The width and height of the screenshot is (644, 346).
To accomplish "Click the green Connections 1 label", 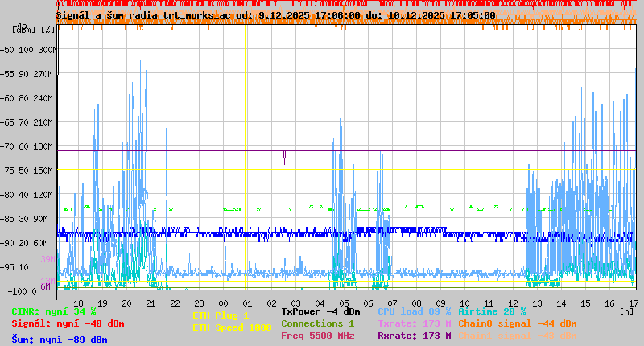I will click(x=317, y=323).
